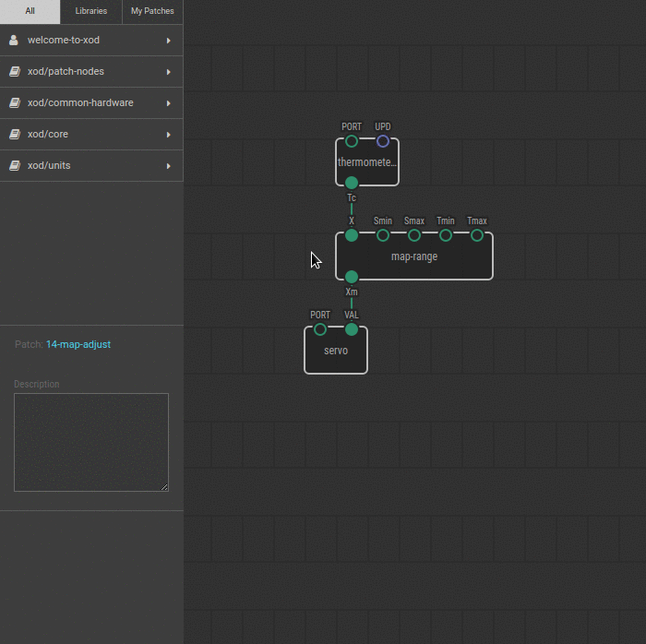Expand the welcome-to-xod project arrow
The image size is (646, 644).
(169, 41)
